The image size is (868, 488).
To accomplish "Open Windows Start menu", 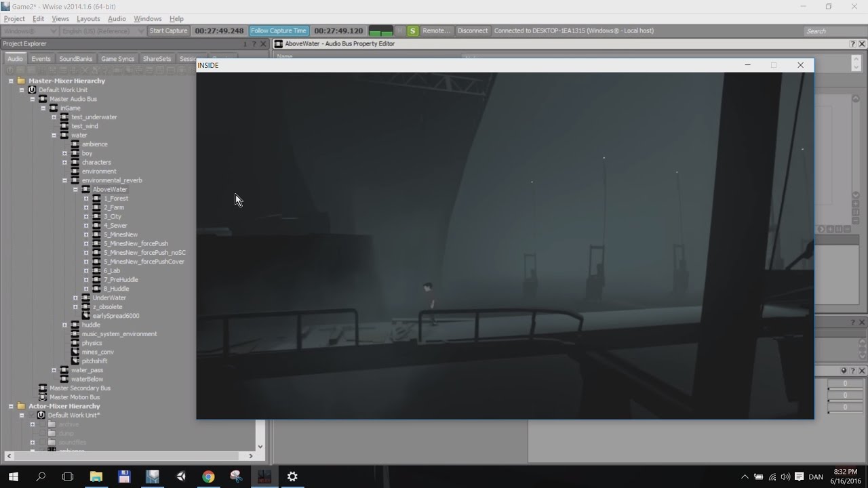I will pos(14,476).
